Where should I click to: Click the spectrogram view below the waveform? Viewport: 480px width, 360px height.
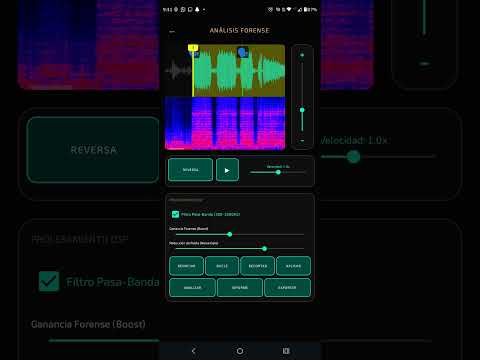[x=225, y=123]
